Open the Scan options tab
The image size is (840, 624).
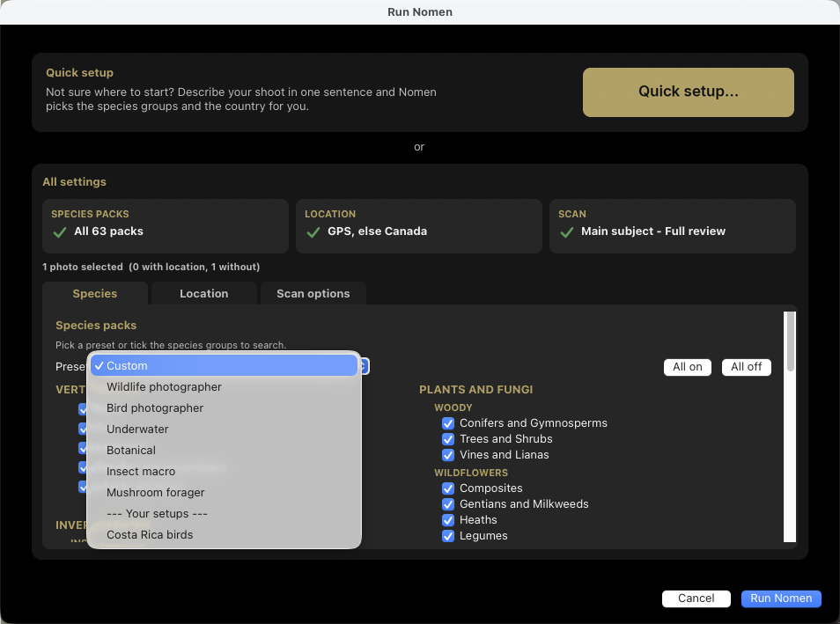point(313,294)
